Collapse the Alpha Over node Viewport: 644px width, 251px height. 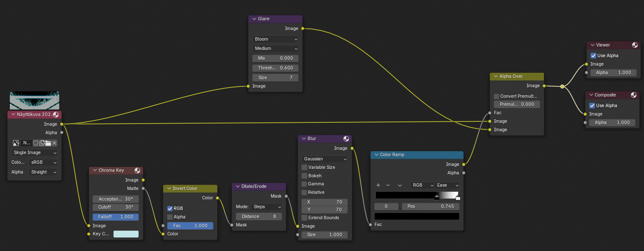click(x=496, y=77)
